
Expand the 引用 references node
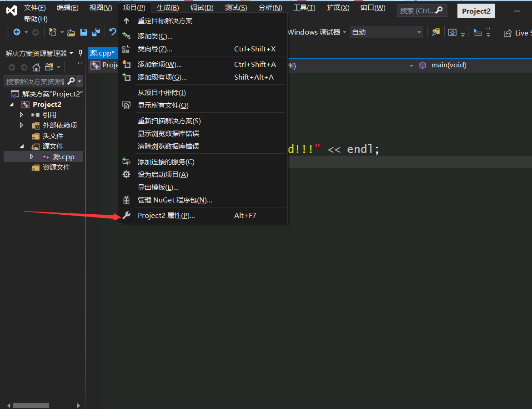pyautogui.click(x=21, y=115)
